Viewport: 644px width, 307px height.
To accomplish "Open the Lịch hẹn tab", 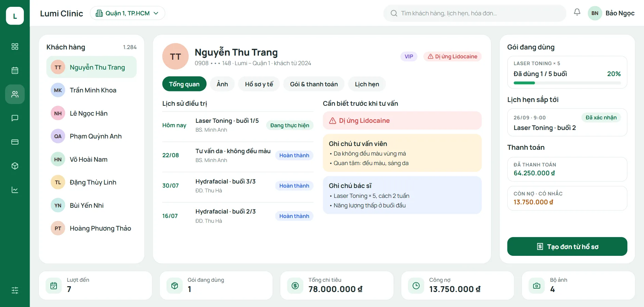I will tap(367, 84).
